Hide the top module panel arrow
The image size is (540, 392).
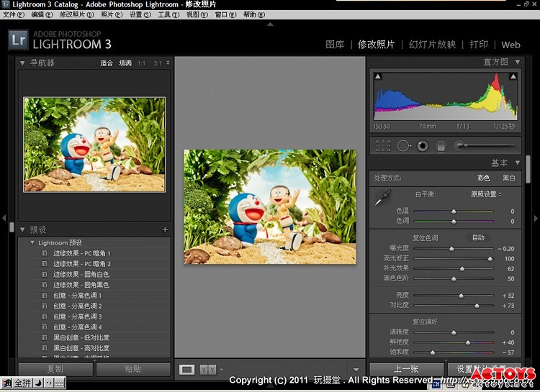pyautogui.click(x=270, y=24)
